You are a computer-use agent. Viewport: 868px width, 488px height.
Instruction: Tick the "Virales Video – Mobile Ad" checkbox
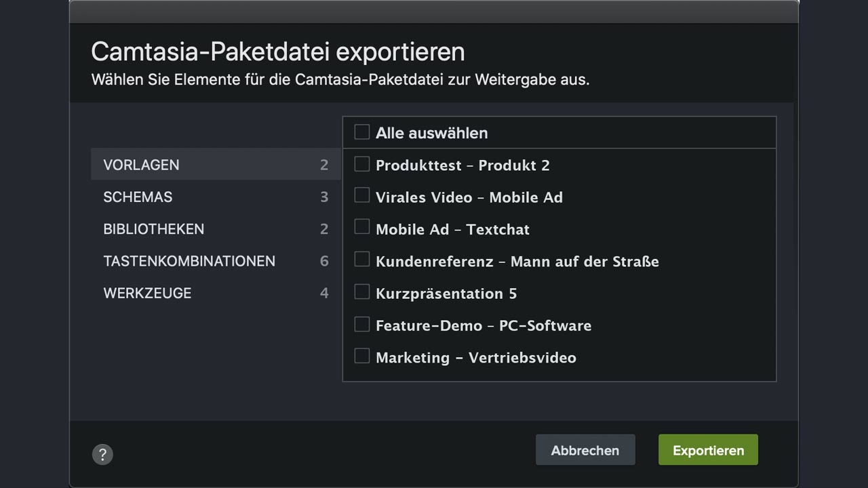[x=362, y=197]
